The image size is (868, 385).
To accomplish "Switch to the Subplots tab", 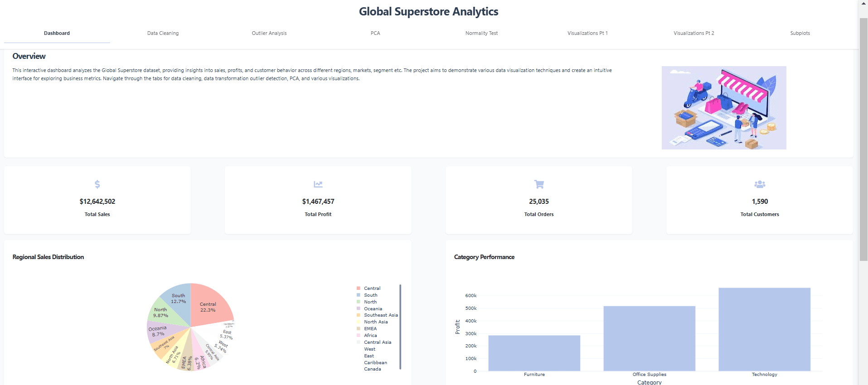I will click(x=800, y=33).
